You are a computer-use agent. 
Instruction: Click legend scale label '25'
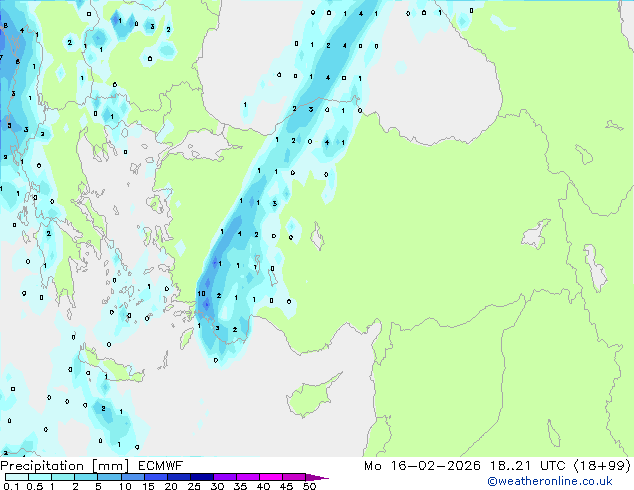(x=194, y=486)
